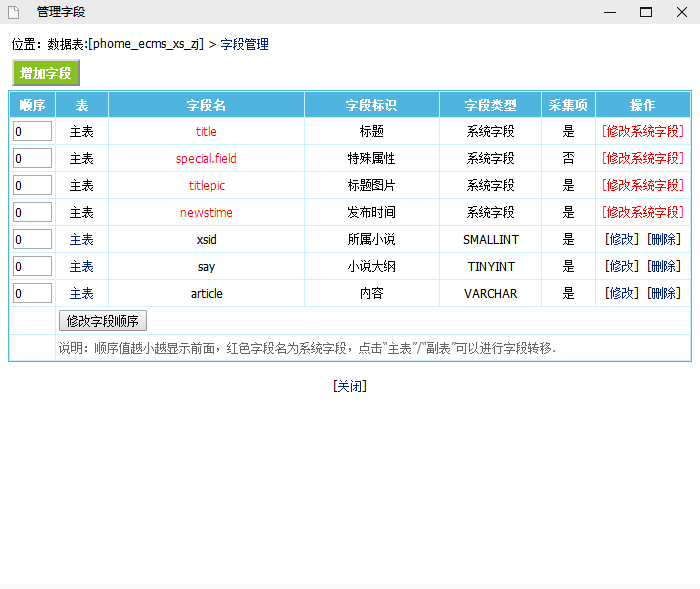Click 修改 link for the article field
700x589 pixels.
coord(622,293)
